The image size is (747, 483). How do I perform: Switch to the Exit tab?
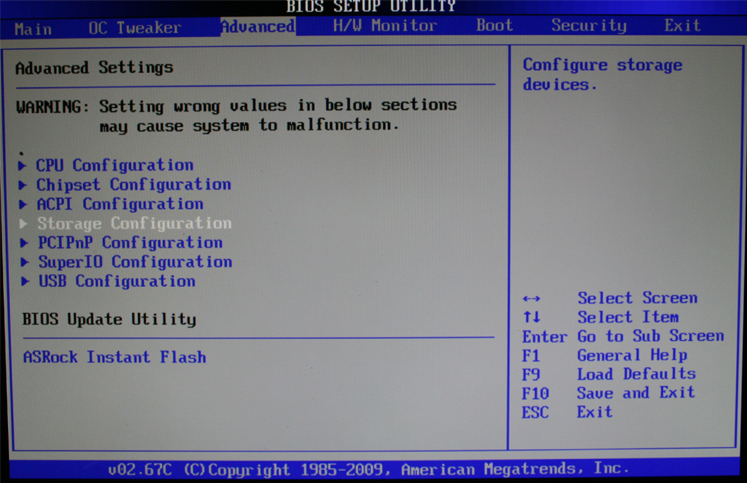click(683, 25)
